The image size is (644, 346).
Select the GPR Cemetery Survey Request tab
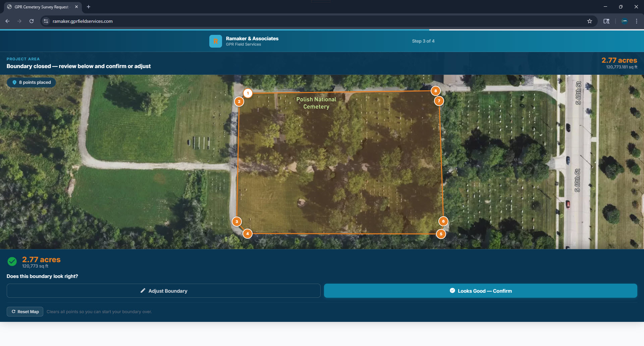pos(41,7)
